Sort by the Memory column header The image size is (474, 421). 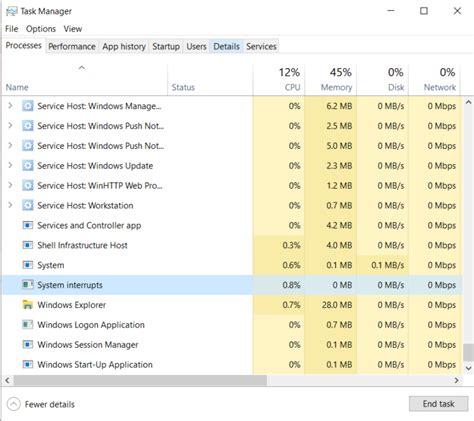point(330,80)
